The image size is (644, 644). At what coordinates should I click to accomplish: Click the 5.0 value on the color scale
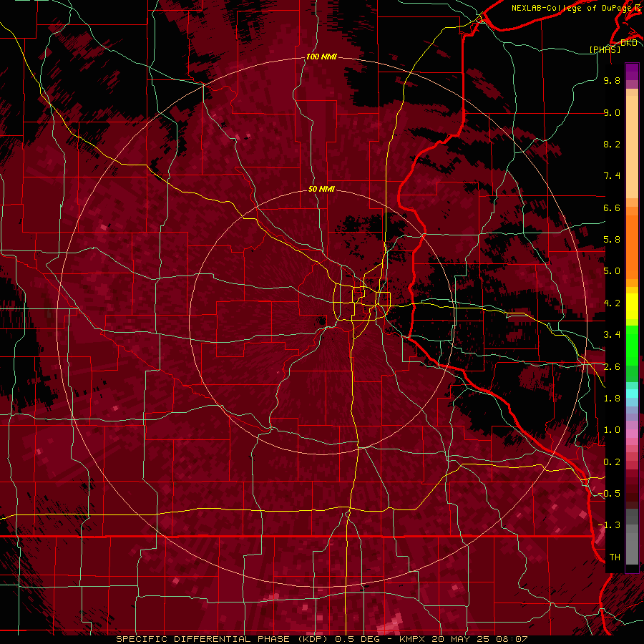point(612,271)
